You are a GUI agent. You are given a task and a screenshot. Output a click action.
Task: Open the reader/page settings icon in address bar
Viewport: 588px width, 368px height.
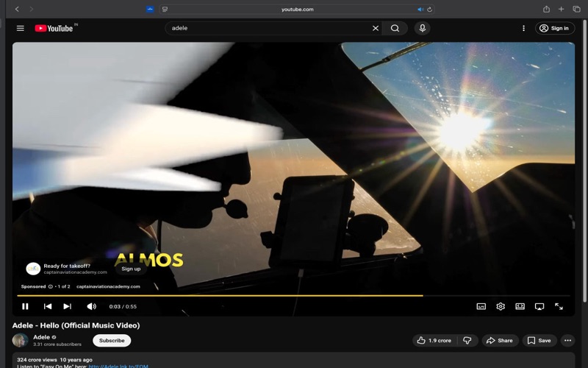tap(165, 9)
